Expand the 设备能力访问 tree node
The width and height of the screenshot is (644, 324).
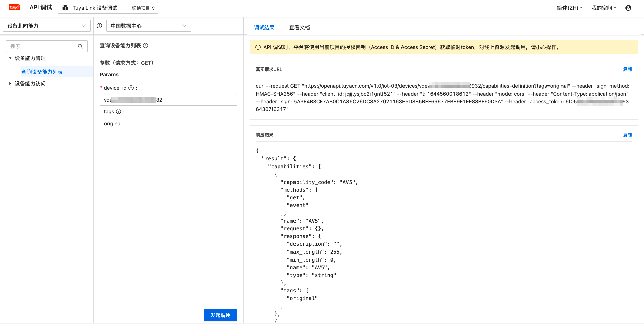click(10, 83)
